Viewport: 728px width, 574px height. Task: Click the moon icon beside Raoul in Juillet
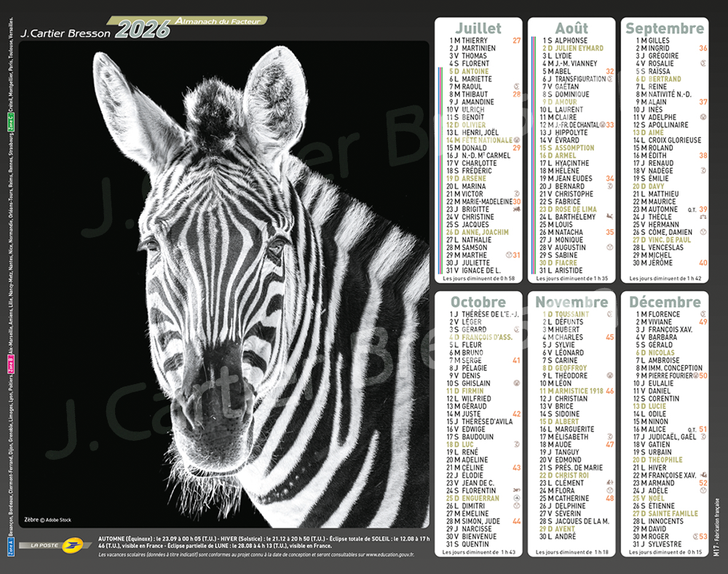(516, 87)
